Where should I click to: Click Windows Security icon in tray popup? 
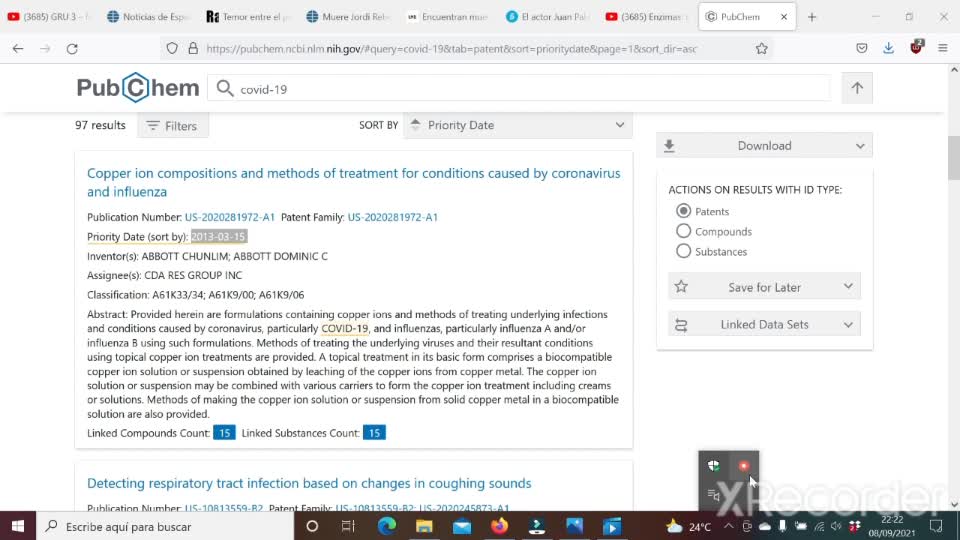point(713,466)
